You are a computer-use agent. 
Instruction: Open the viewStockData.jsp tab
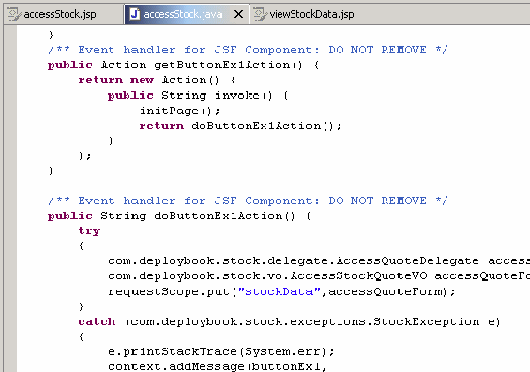click(x=304, y=14)
